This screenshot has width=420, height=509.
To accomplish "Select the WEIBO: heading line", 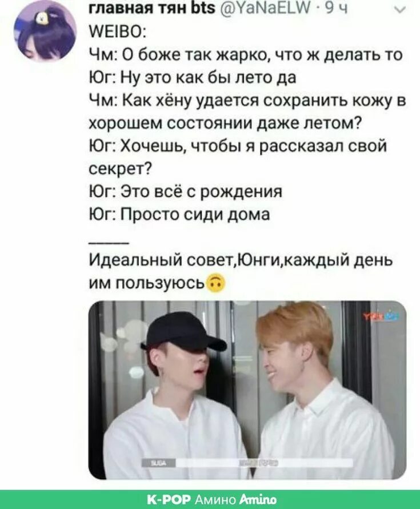I will (118, 32).
